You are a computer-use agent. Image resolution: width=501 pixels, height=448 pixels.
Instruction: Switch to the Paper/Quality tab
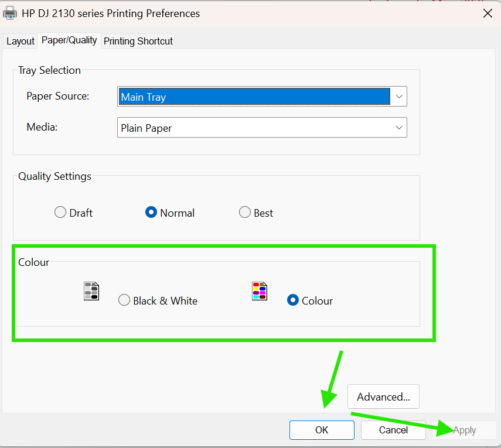point(69,40)
